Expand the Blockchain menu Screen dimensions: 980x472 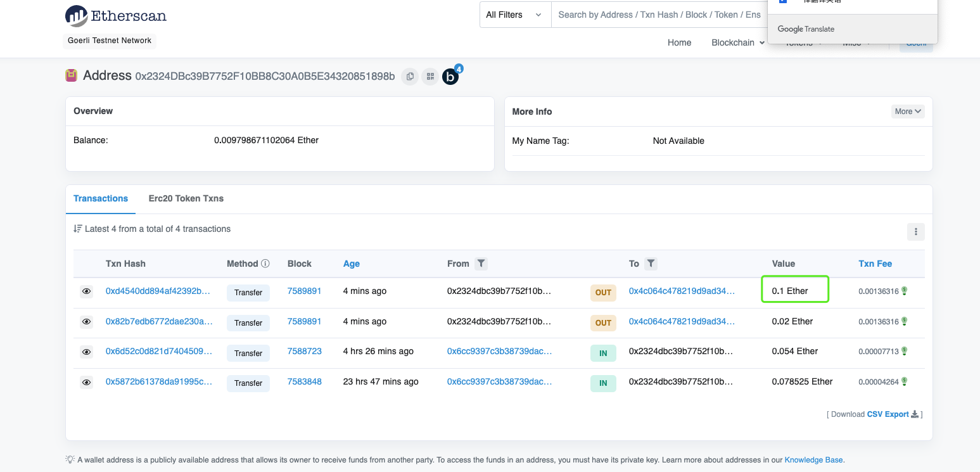tap(738, 42)
